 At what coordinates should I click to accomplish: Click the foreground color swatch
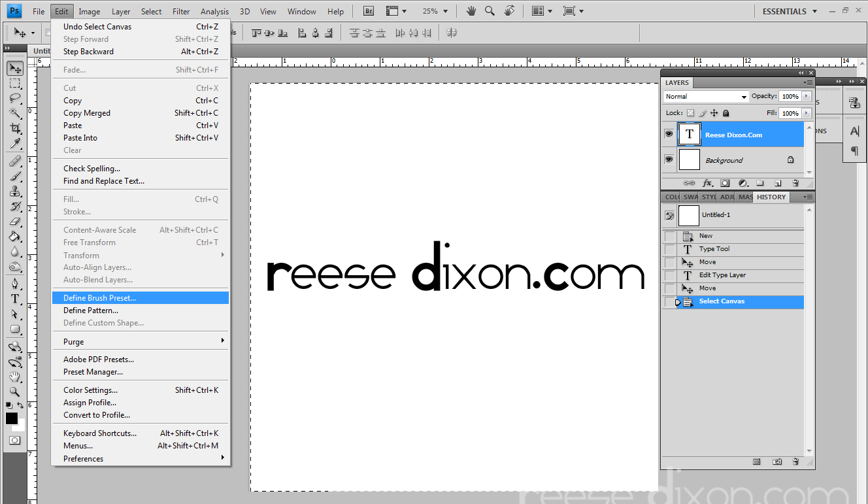click(11, 418)
